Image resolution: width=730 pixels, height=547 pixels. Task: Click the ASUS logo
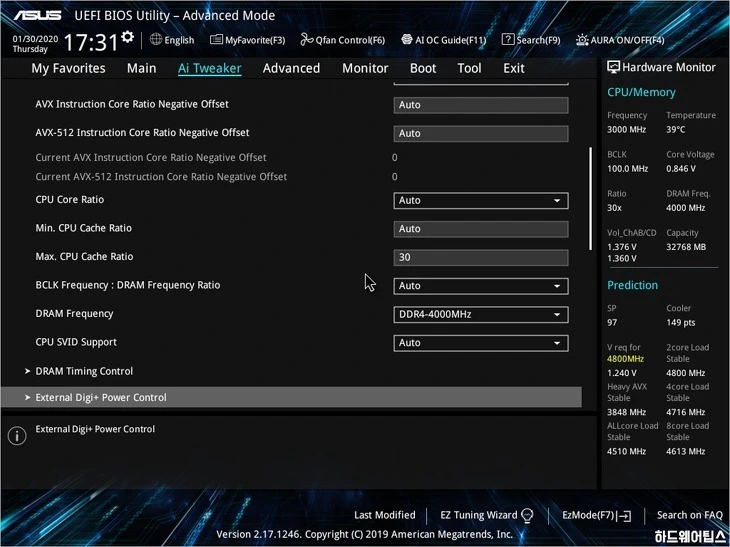point(37,15)
